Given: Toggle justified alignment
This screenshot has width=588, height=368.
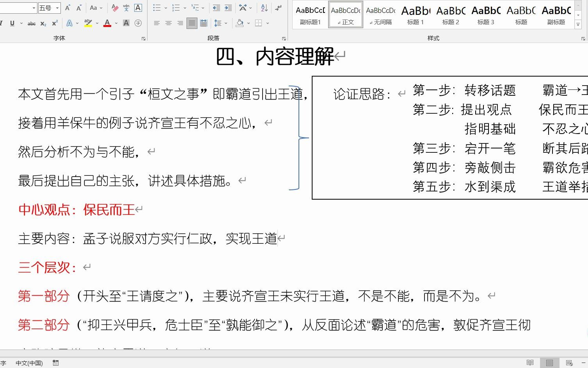Looking at the screenshot, I should point(192,23).
